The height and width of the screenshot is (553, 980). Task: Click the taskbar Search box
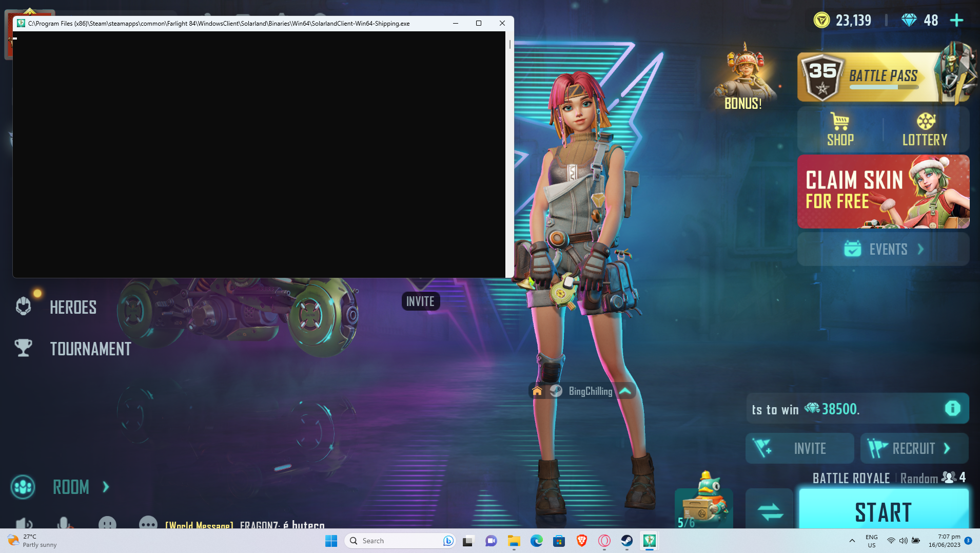400,541
